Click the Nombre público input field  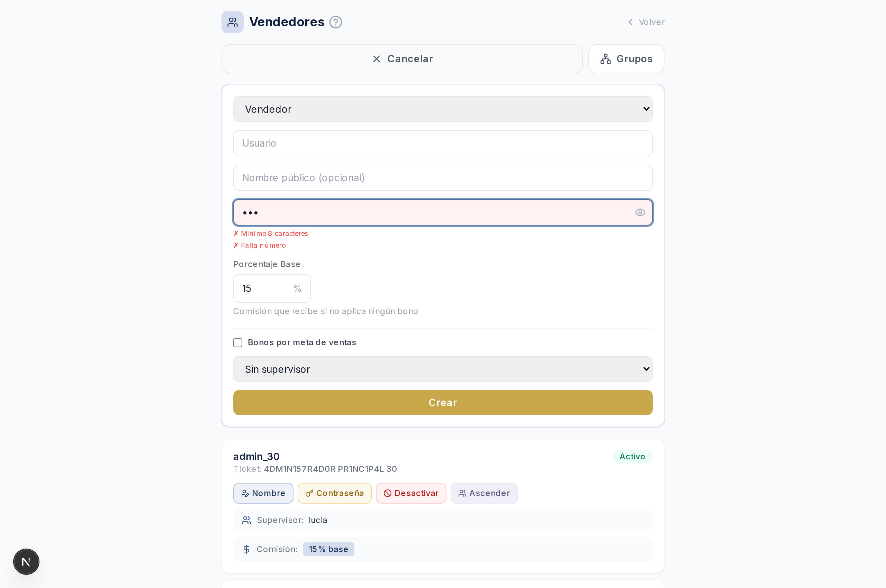[x=442, y=178]
